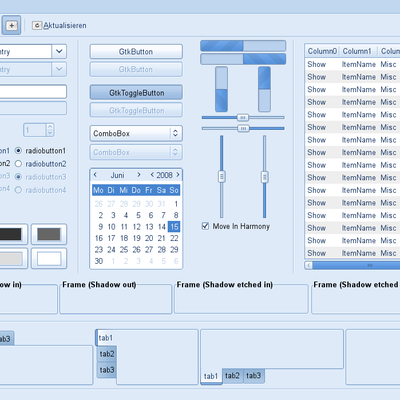Select calendar day 15
The image size is (400, 400).
coord(174,227)
